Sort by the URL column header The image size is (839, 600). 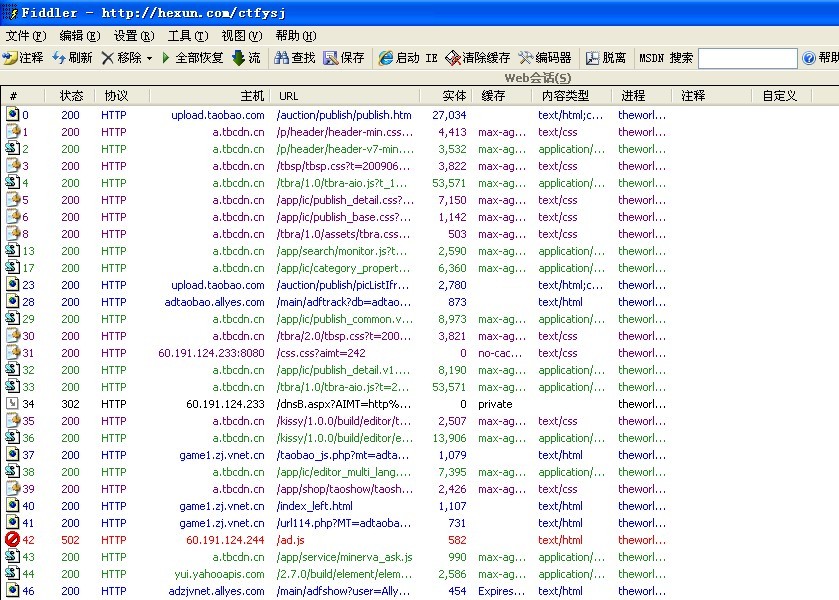pyautogui.click(x=346, y=96)
